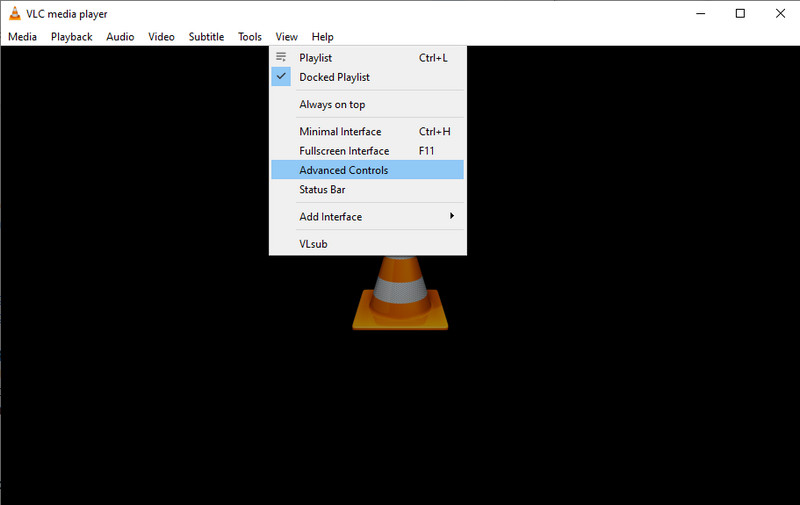800x505 pixels.
Task: Click the Playlist list icon
Action: [281, 57]
